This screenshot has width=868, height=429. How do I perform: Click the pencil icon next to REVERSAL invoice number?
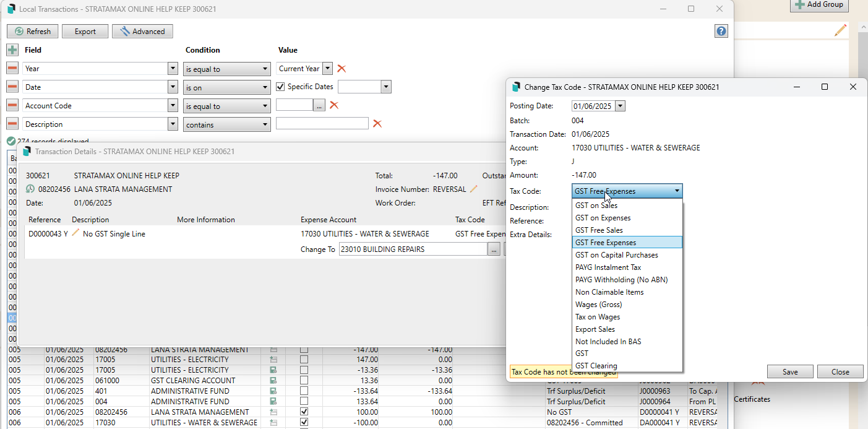coord(474,189)
